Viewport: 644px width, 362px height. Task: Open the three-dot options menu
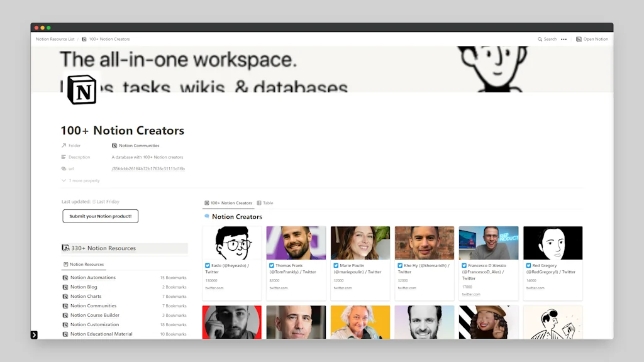pos(563,39)
